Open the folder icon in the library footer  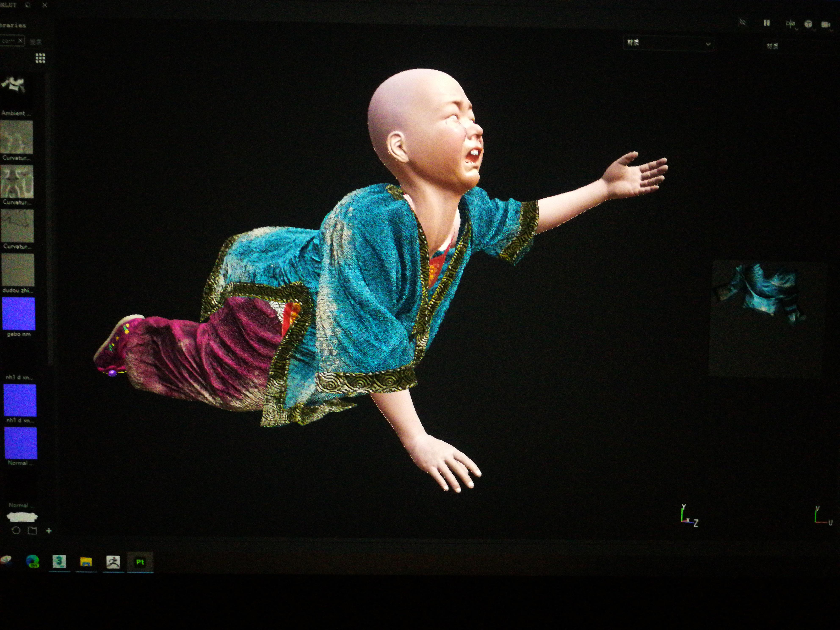tap(32, 531)
